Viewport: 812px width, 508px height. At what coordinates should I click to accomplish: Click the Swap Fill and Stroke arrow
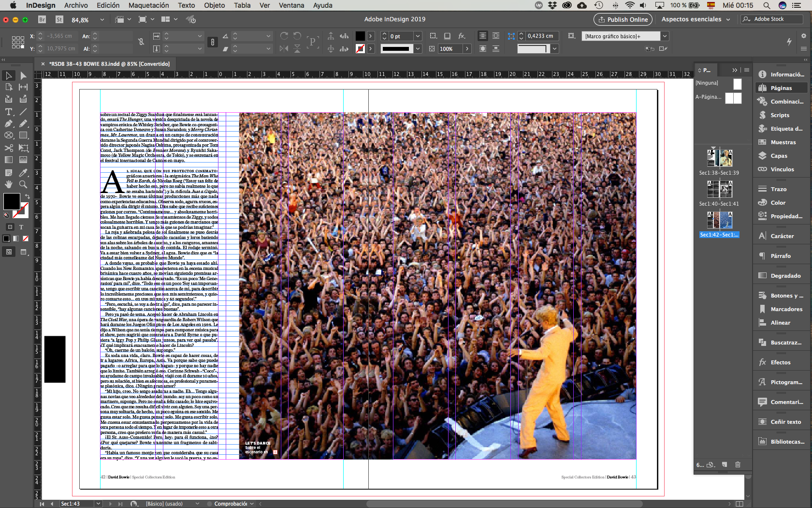pos(27,196)
